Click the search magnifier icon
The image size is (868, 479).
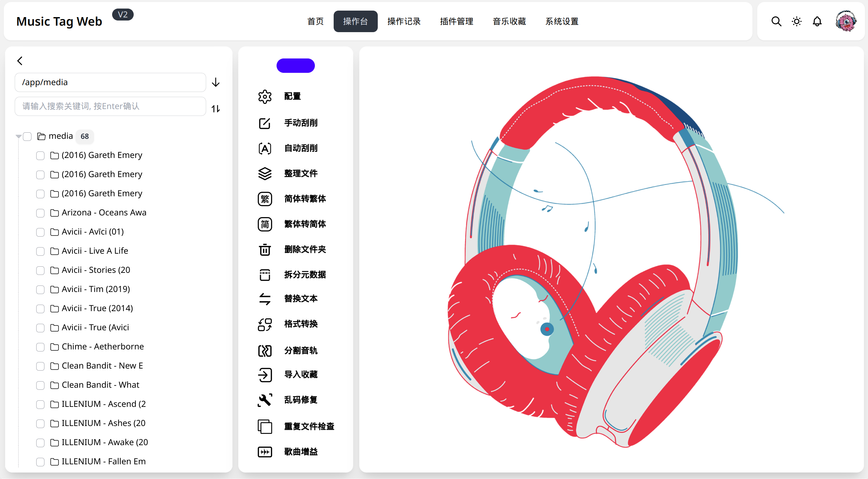pyautogui.click(x=776, y=22)
